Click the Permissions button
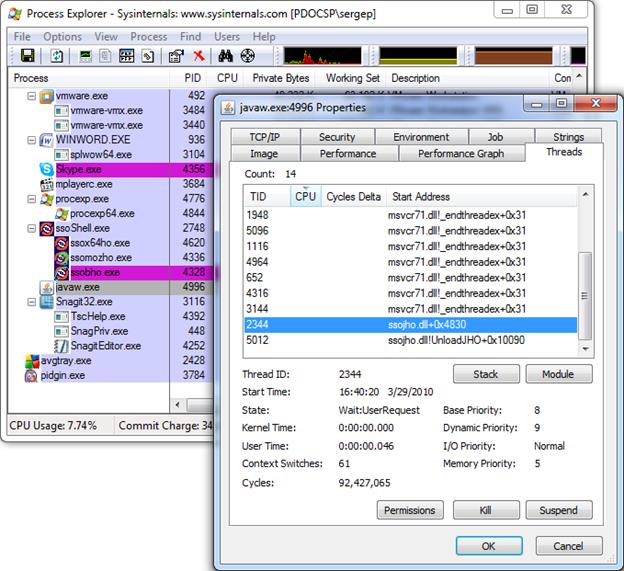The width and height of the screenshot is (624, 571). tap(410, 510)
